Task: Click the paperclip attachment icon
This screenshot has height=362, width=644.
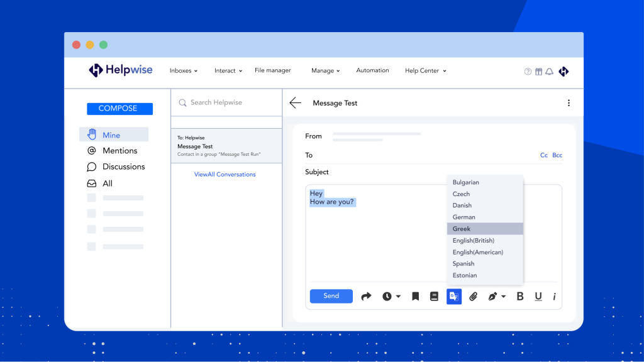Action: coord(474,297)
